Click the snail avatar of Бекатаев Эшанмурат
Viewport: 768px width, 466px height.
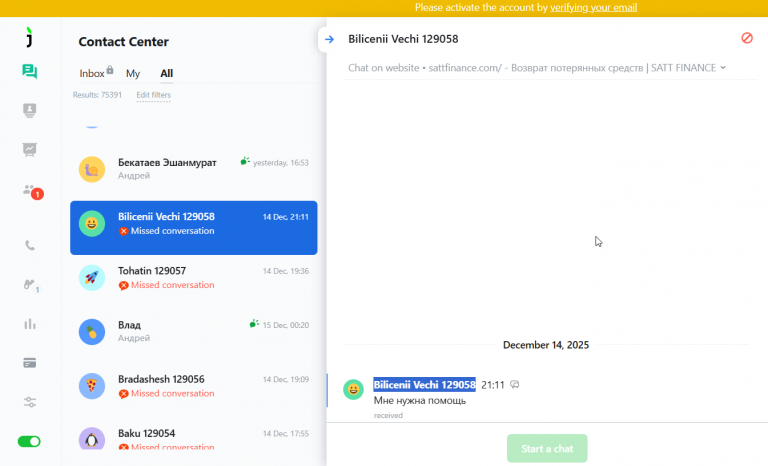pyautogui.click(x=92, y=170)
